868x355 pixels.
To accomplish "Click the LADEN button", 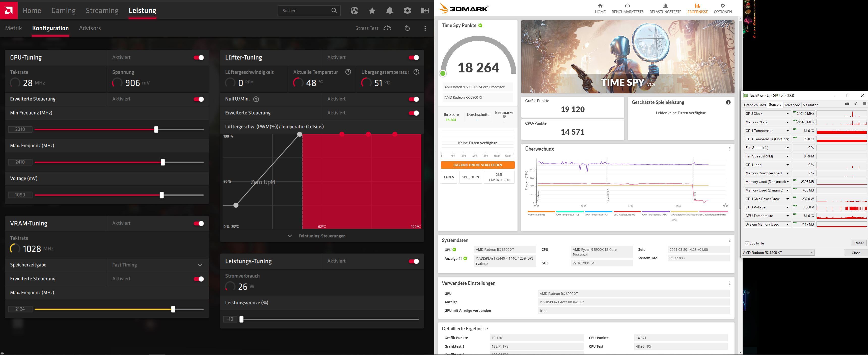I will click(x=449, y=177).
